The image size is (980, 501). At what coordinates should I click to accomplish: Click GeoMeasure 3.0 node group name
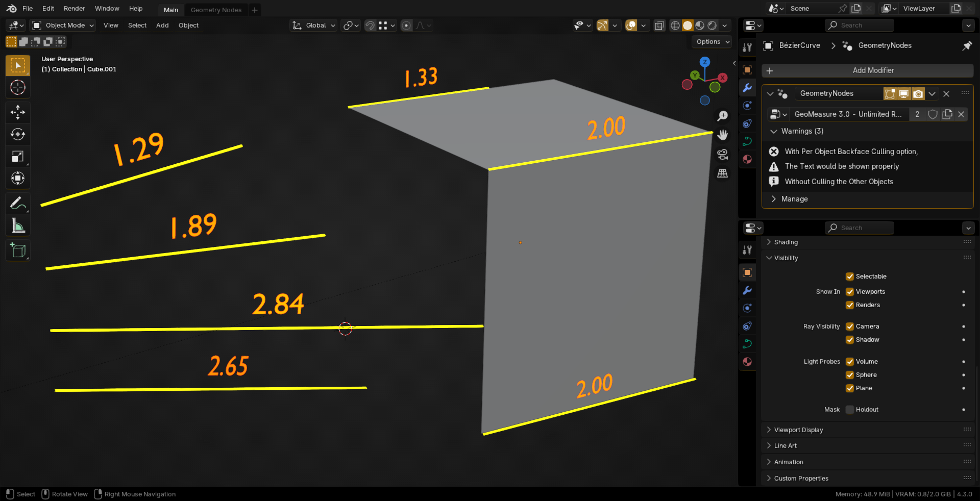[848, 114]
